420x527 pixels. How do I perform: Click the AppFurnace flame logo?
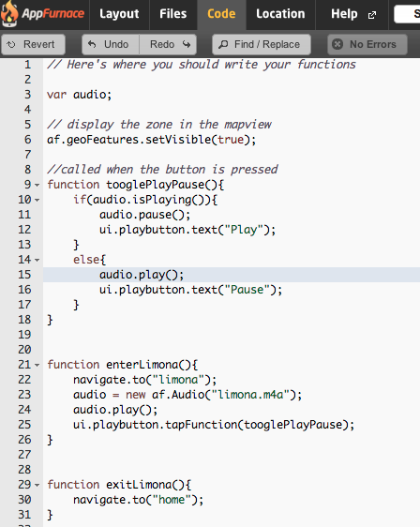pyautogui.click(x=9, y=14)
